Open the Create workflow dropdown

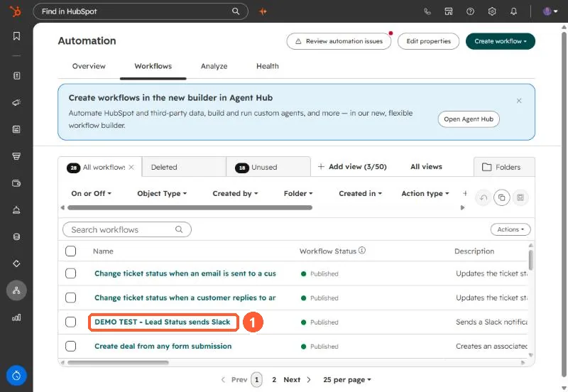(501, 41)
